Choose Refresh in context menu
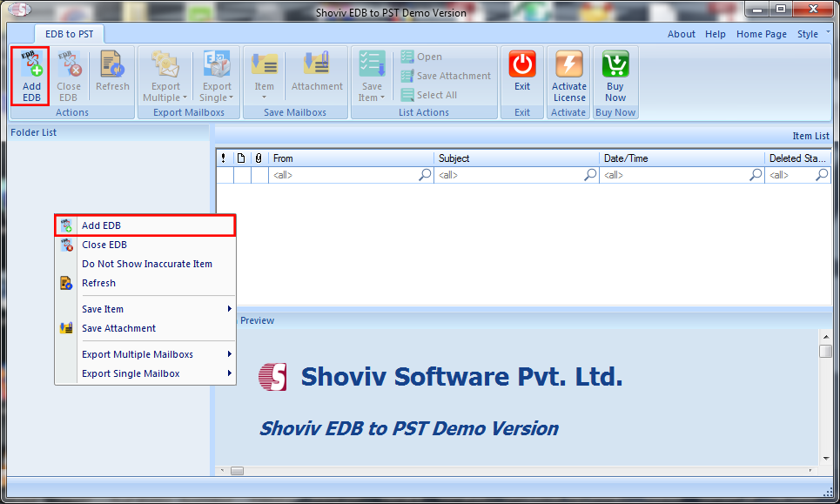The image size is (840, 504). tap(145, 283)
